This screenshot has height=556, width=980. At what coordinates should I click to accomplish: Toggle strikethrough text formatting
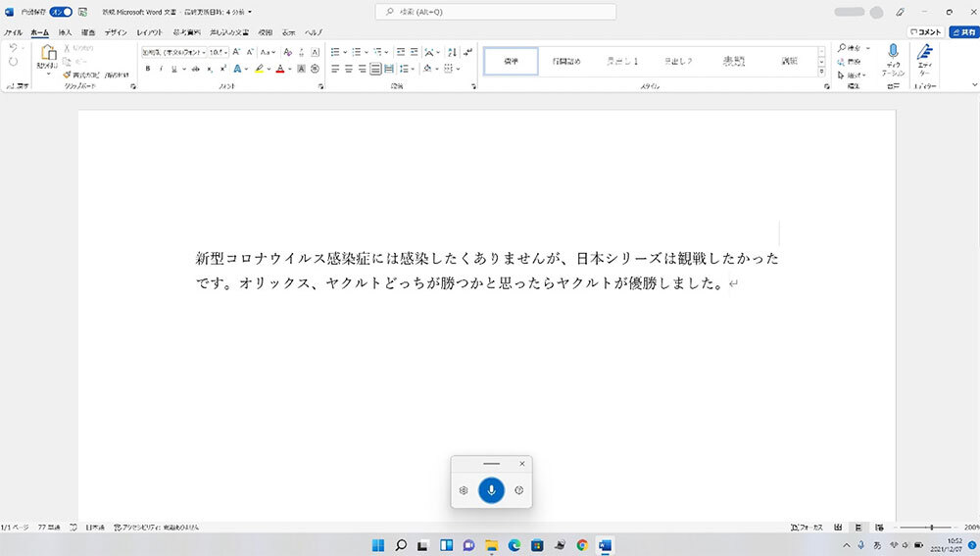coord(196,69)
